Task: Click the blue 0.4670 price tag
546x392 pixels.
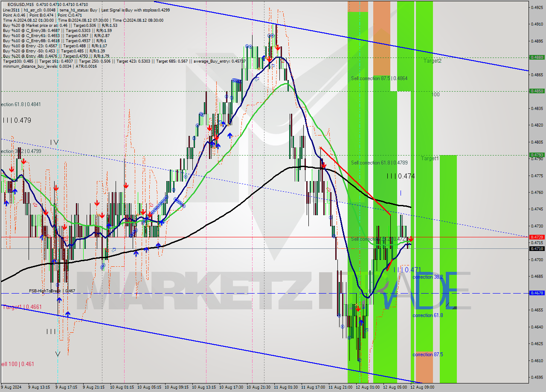Action: point(537,293)
